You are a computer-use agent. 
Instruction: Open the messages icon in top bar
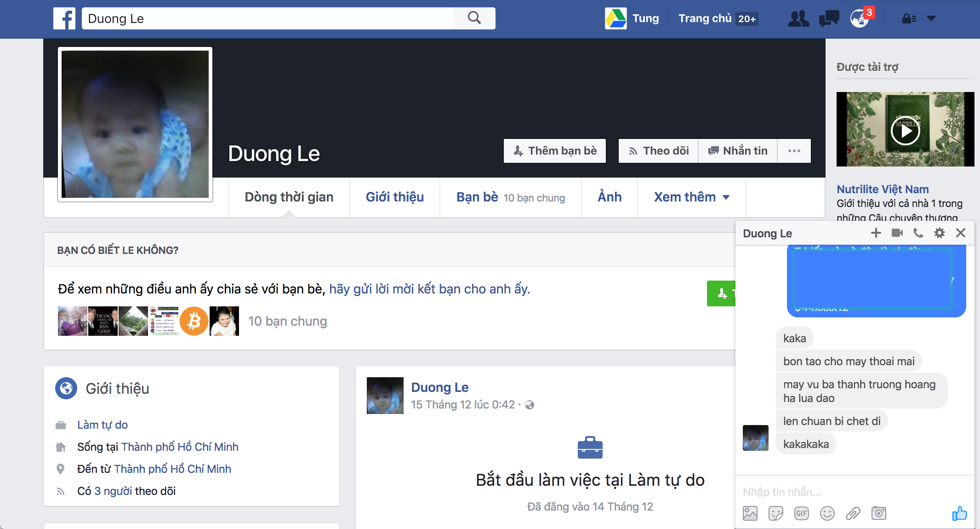829,19
